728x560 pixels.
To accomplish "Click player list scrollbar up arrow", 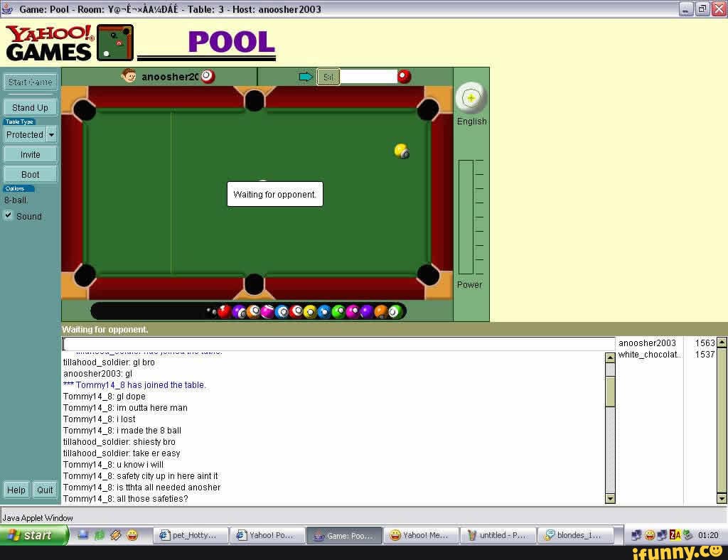I will coord(722,343).
